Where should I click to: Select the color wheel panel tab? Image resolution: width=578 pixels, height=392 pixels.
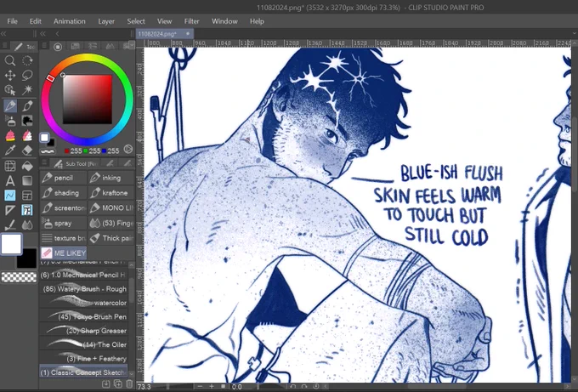pos(58,47)
